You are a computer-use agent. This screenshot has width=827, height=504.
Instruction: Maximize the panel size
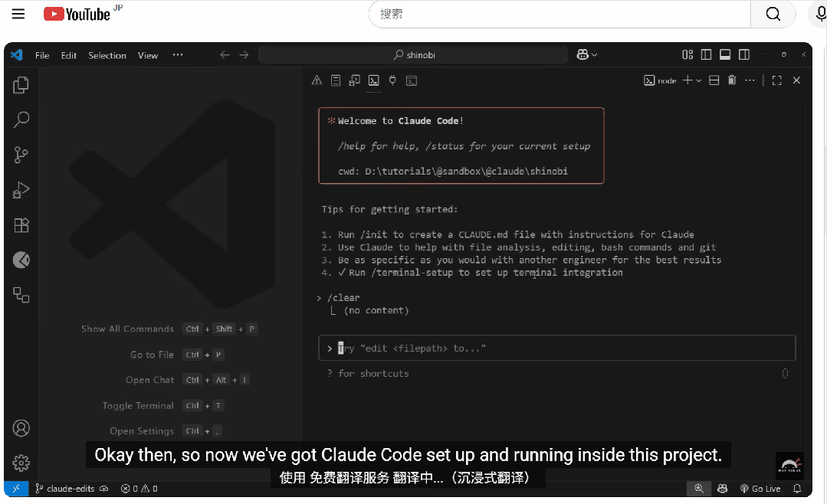point(777,80)
